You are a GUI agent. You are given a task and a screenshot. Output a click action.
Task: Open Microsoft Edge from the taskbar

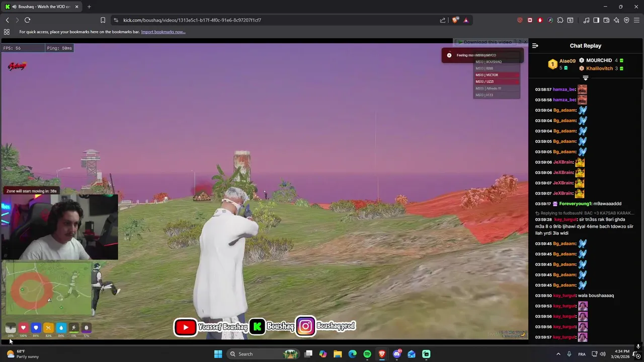coord(352,354)
